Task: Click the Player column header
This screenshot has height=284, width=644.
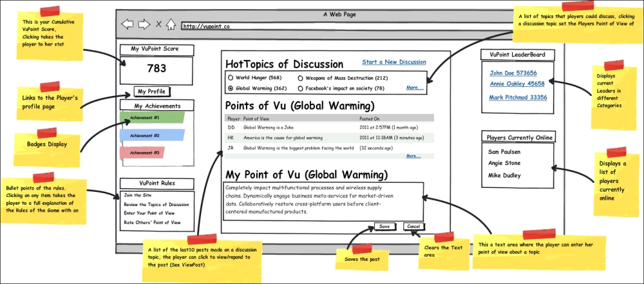Action: [233, 118]
